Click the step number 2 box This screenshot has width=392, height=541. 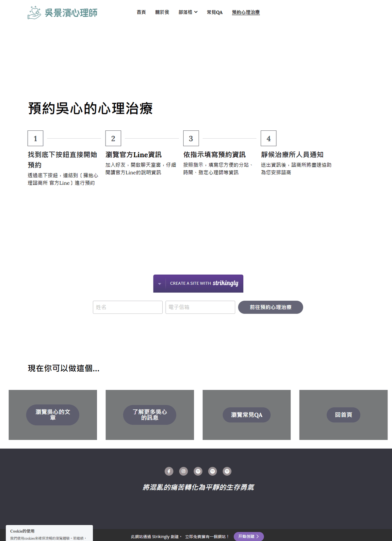113,138
